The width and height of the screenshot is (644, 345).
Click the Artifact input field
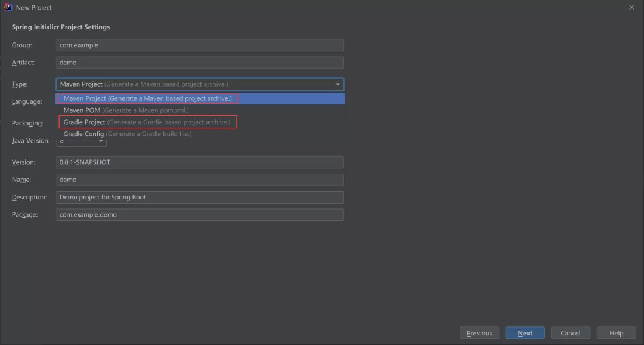(x=200, y=63)
